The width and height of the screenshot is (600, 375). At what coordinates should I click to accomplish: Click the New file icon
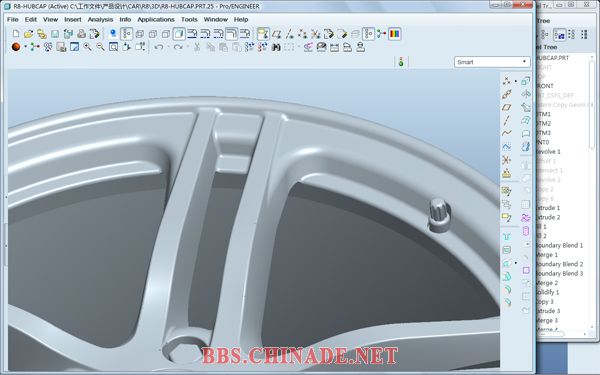tap(16, 34)
